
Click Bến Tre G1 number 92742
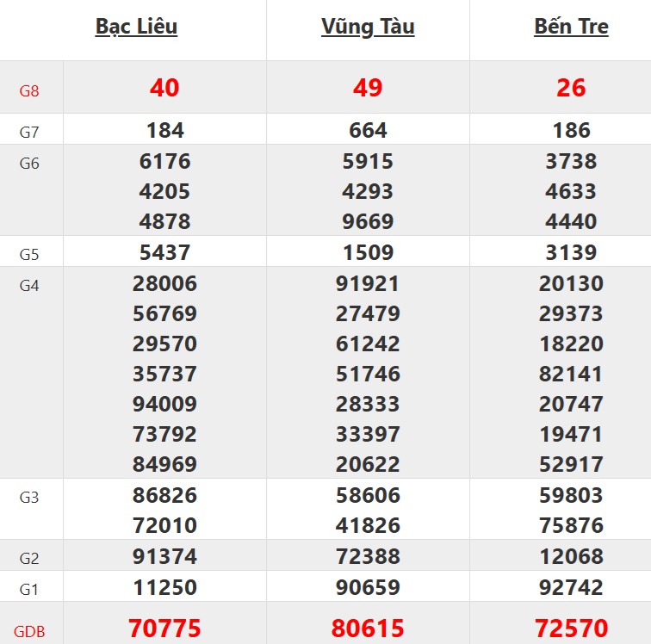coord(571,587)
